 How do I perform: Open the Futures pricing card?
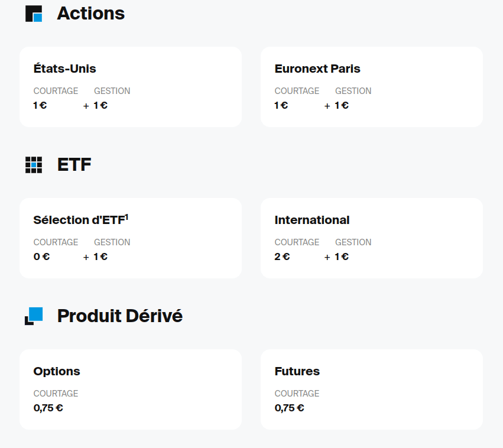tap(372, 389)
